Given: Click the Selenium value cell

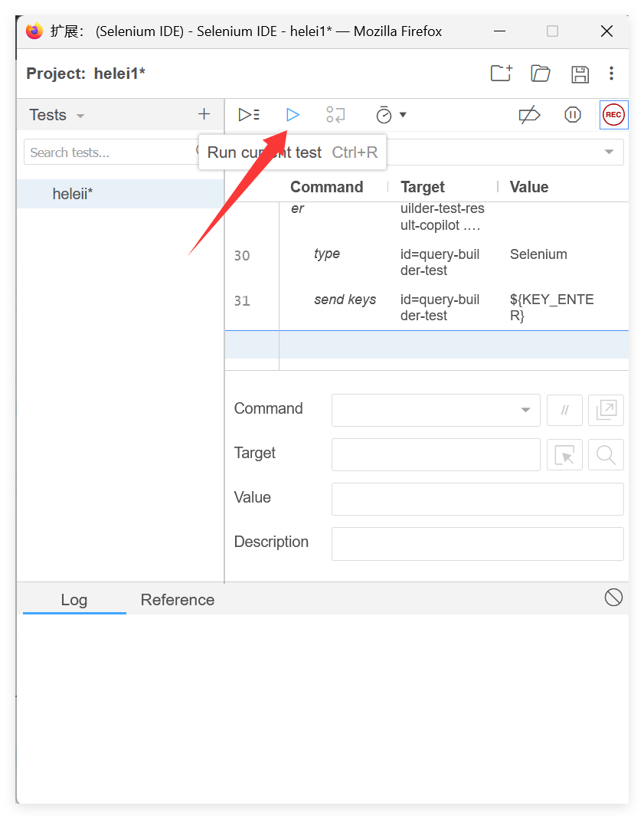Looking at the screenshot, I should pyautogui.click(x=538, y=254).
